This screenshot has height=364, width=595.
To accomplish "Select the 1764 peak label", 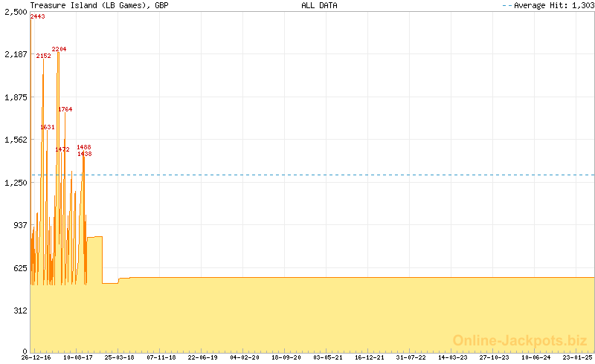I will (x=65, y=109).
